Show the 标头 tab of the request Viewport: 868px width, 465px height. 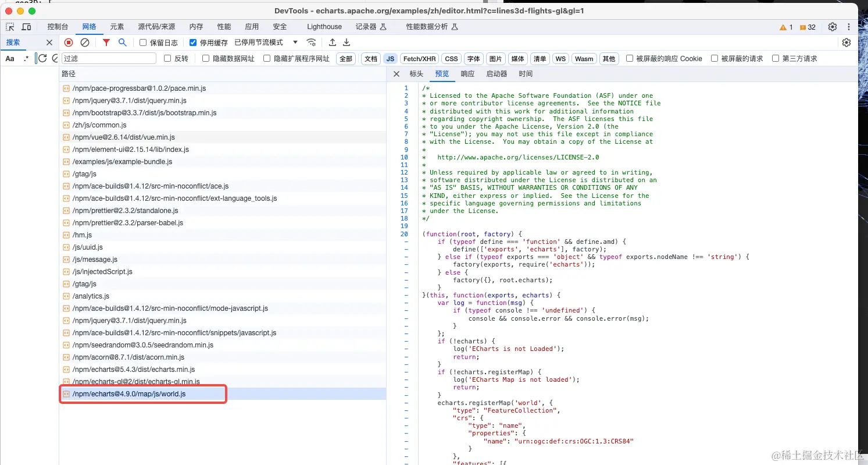click(x=416, y=74)
